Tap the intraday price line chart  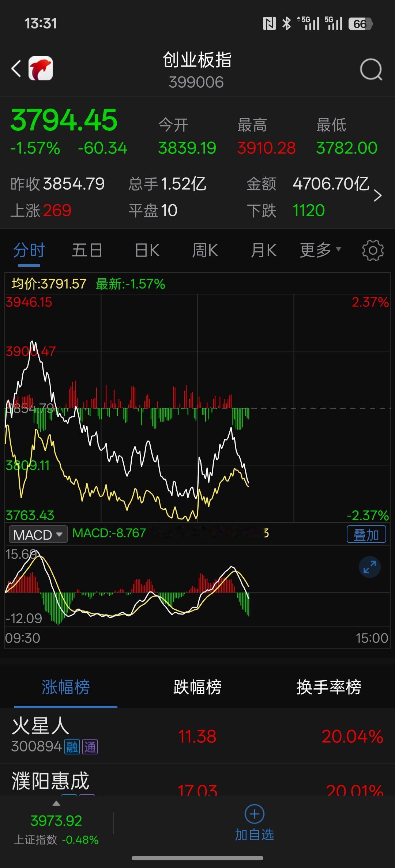tap(197, 408)
